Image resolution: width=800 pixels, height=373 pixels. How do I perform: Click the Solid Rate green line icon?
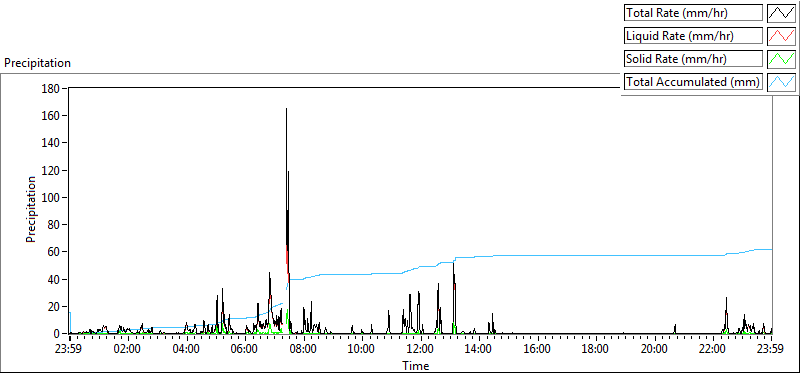tap(781, 59)
